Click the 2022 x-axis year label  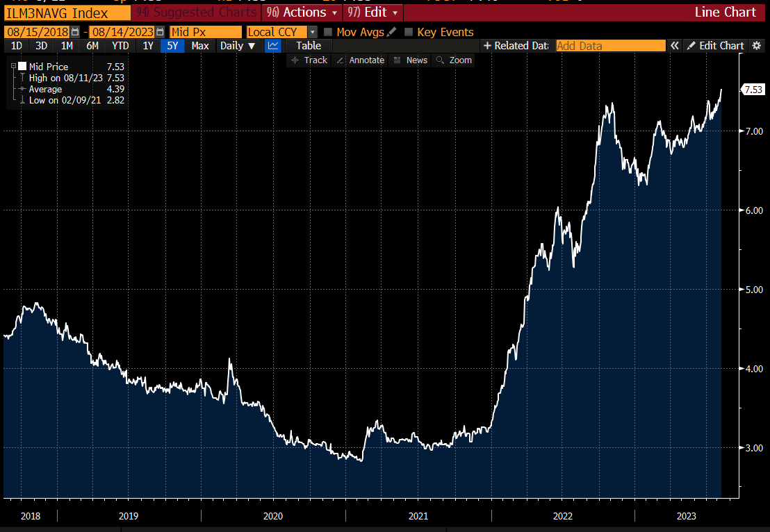tap(563, 516)
